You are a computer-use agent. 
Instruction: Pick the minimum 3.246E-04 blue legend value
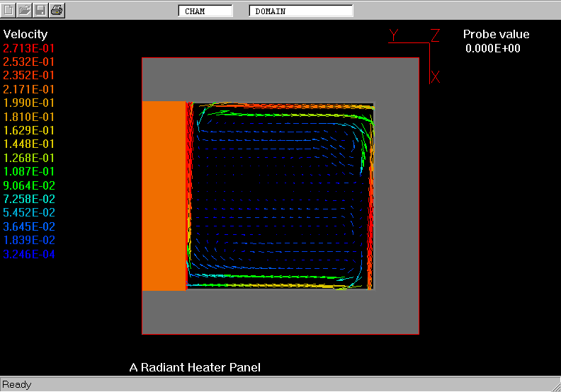[x=29, y=254]
